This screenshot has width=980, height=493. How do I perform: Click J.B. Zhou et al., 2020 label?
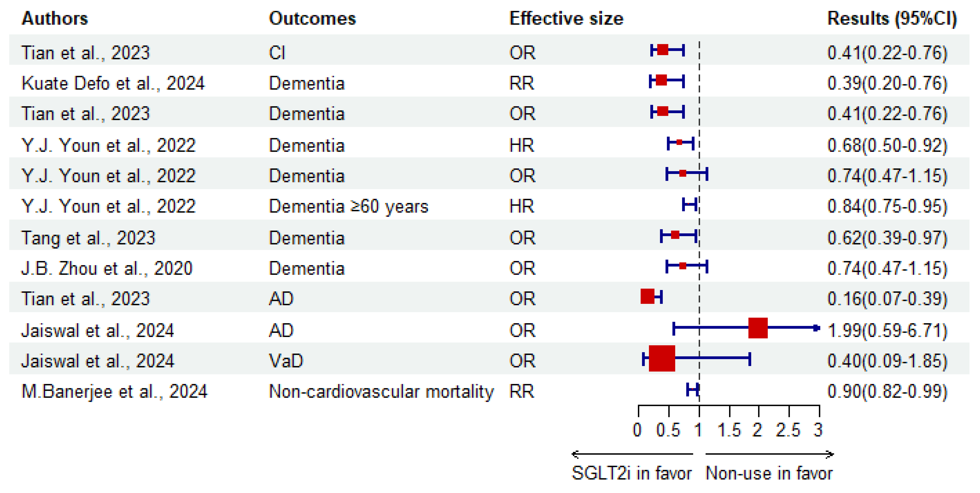(x=107, y=268)
